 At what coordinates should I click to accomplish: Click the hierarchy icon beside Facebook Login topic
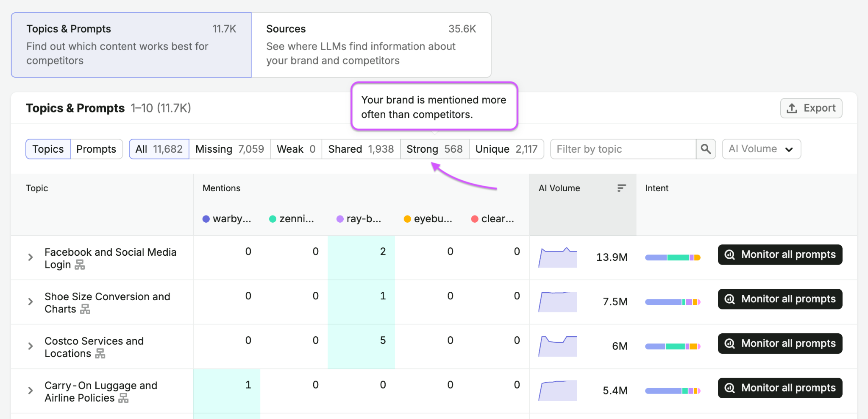click(80, 265)
